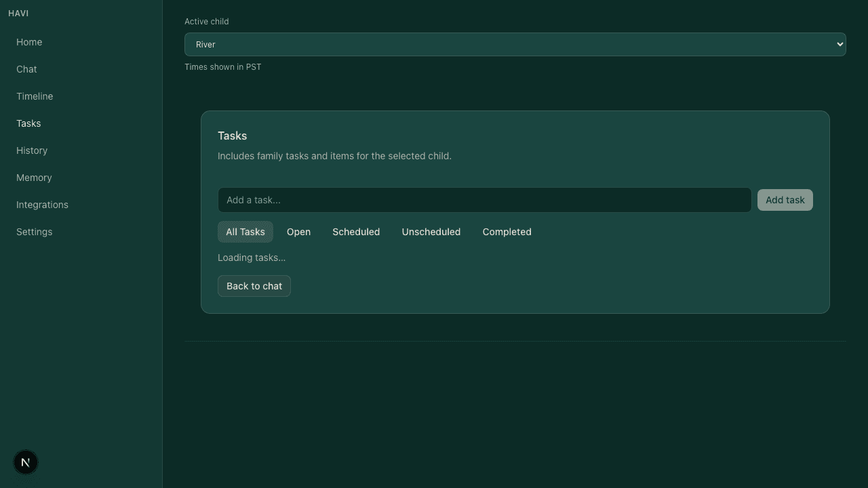Navigate to Home in the sidebar

(x=29, y=42)
